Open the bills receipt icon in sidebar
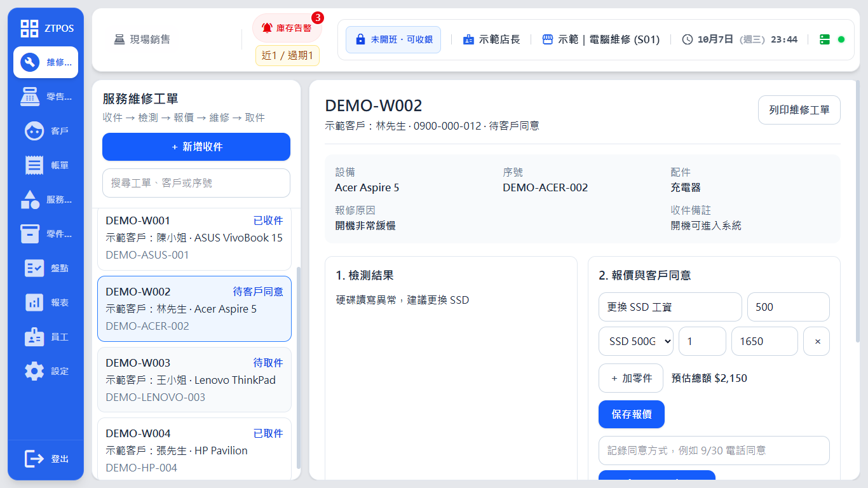This screenshot has height=488, width=868. 34,165
